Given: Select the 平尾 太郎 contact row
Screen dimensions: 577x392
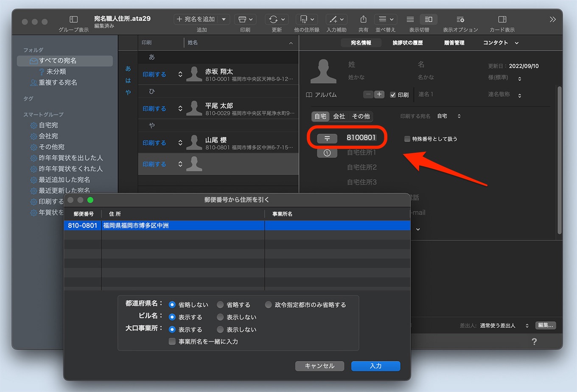Looking at the screenshot, I should (218, 109).
